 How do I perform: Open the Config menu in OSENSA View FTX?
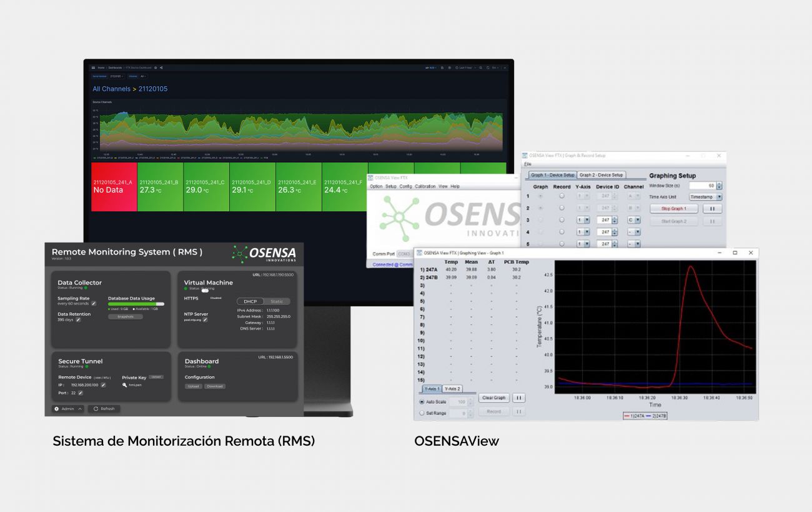[x=406, y=186]
